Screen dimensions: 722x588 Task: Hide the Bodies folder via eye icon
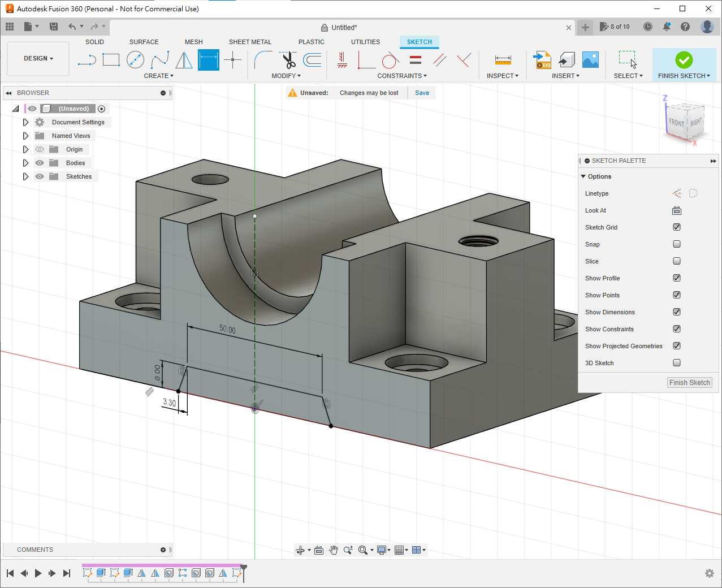pyautogui.click(x=40, y=163)
